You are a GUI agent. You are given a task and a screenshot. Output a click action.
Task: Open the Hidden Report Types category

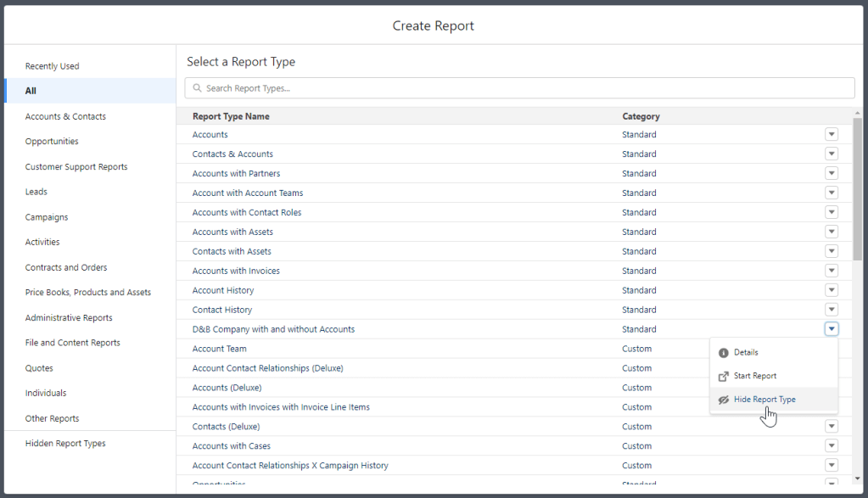65,444
